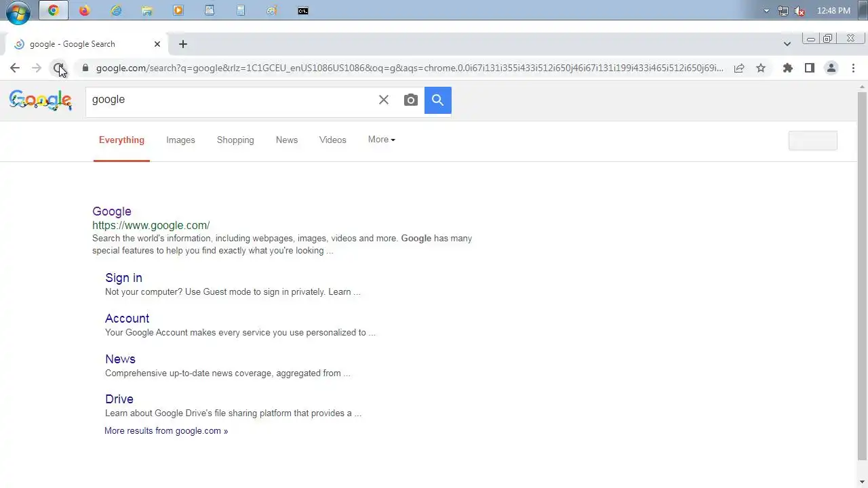The height and width of the screenshot is (488, 868).
Task: Click scrollbar down arrow
Action: 863,483
